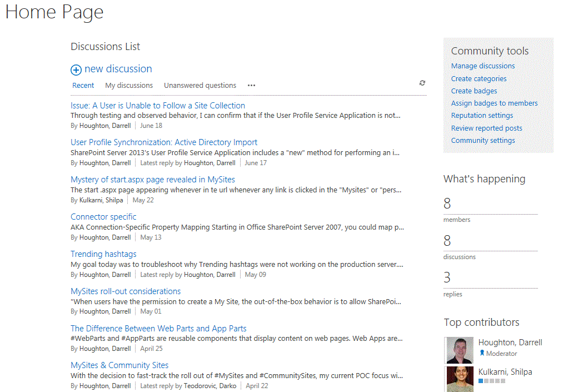Open Community settings

pos(483,141)
